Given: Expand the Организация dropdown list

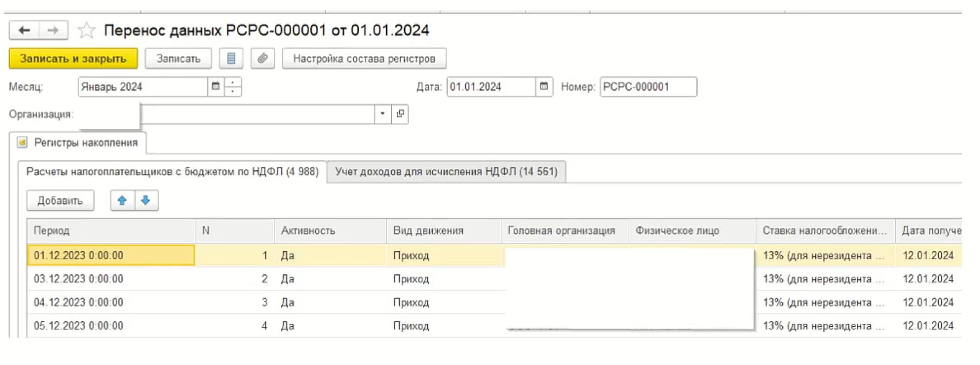Looking at the screenshot, I should click(x=383, y=114).
